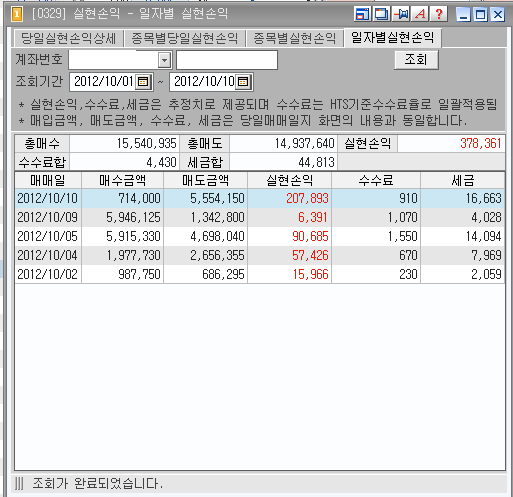Select the 2012/10/05 row date cell
This screenshot has width=513, height=497.
pos(48,236)
